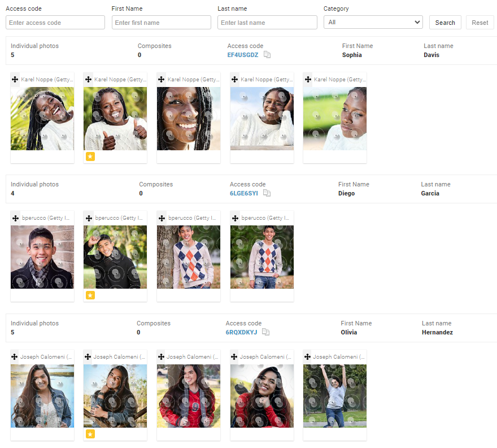The height and width of the screenshot is (448, 497).
Task: Click the last name Davis
Action: point(431,55)
